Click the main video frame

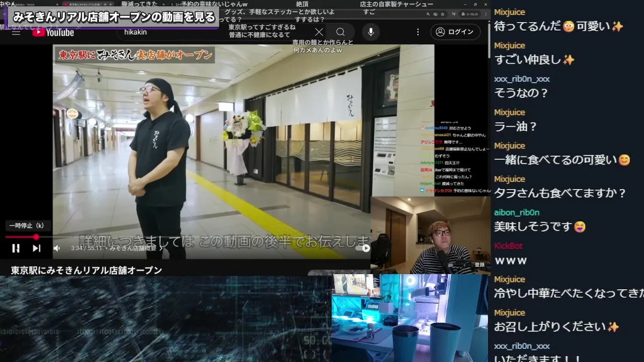tap(244, 151)
